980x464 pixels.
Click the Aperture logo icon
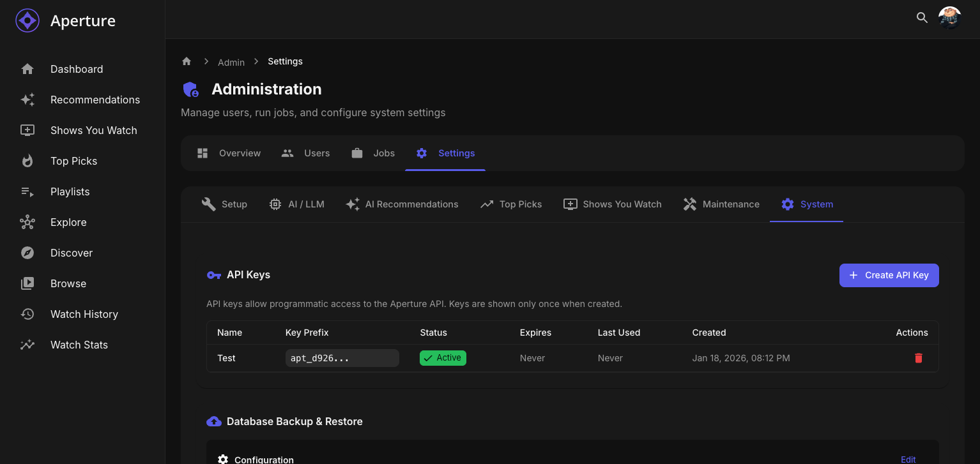[x=27, y=20]
